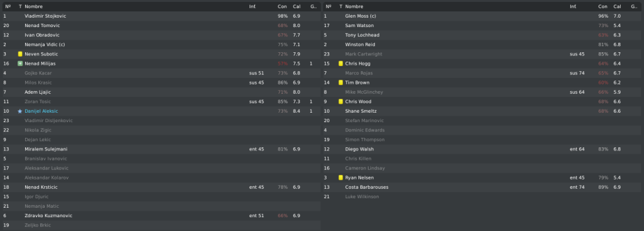Image resolution: width=644 pixels, height=231 pixels.
Task: Click Chris Hogg's yellow card icon
Action: point(340,64)
